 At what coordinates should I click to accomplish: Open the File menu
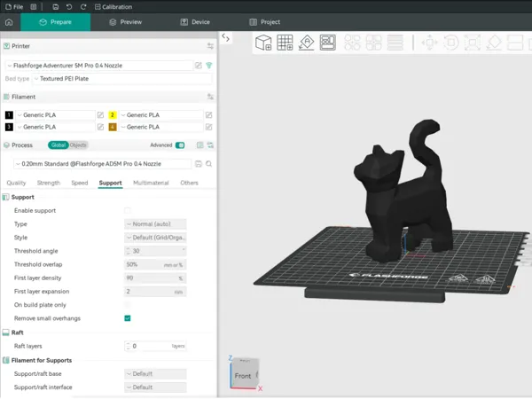click(x=14, y=7)
